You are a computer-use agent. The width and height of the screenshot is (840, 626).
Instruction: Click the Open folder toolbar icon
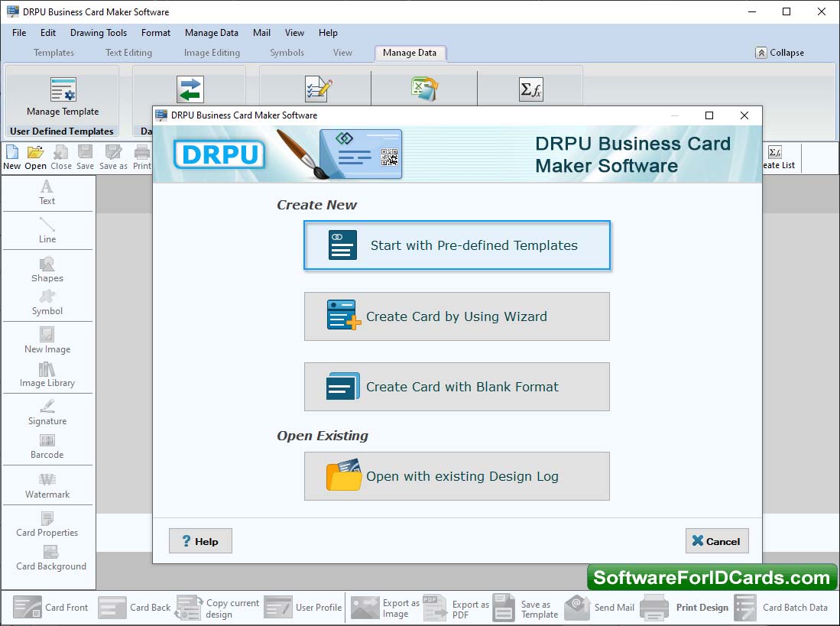[35, 158]
